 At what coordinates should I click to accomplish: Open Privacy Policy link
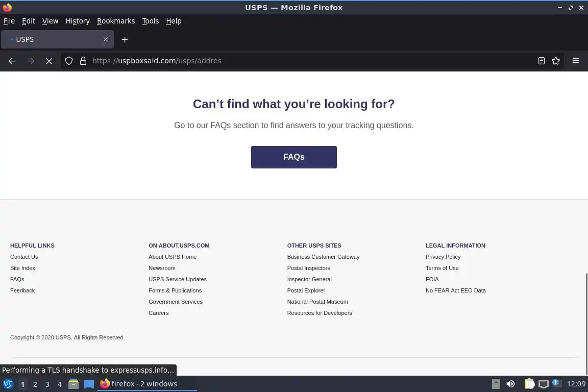[443, 257]
